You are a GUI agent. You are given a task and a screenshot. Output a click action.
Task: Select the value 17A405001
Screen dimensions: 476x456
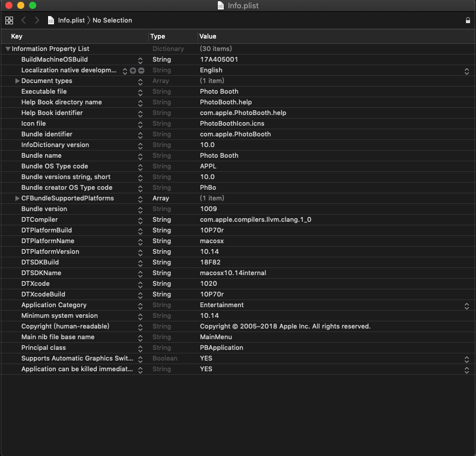(x=219, y=59)
